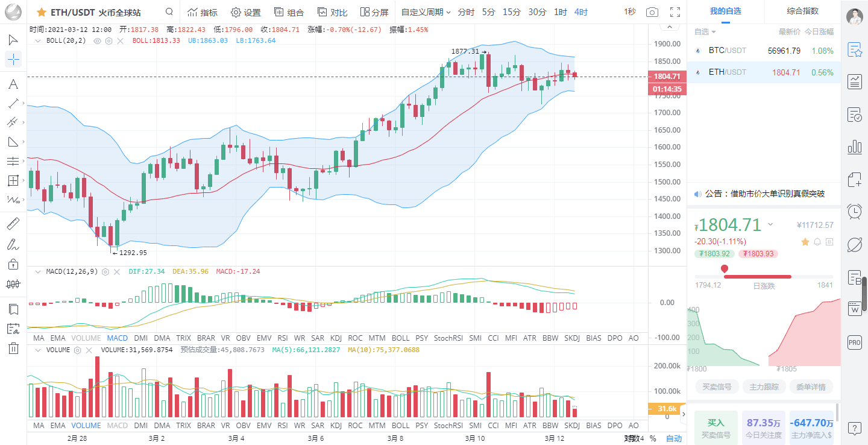Screen dimensions: 868x445
Task: Toggle favorite star beside price change
Action: point(805,241)
